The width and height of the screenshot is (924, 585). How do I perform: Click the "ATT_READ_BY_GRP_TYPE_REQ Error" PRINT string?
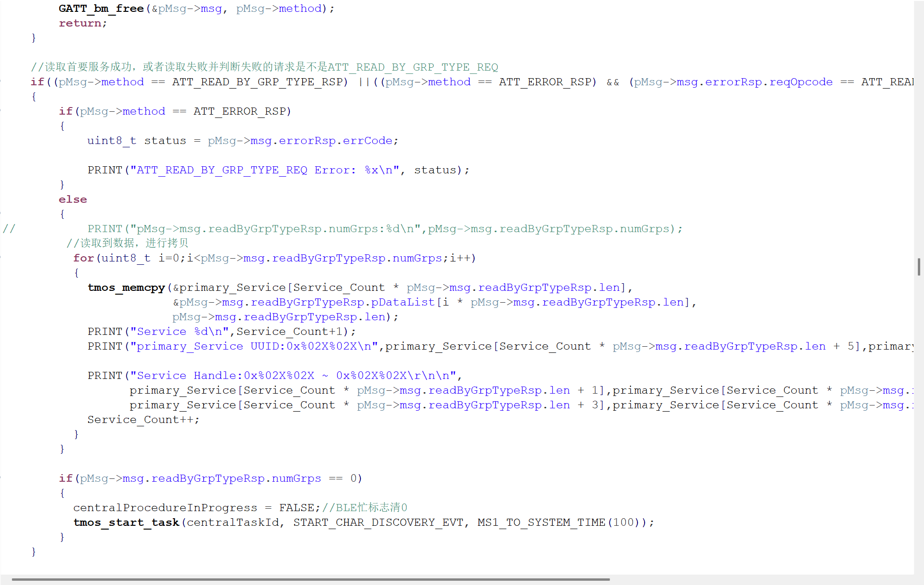(x=265, y=170)
